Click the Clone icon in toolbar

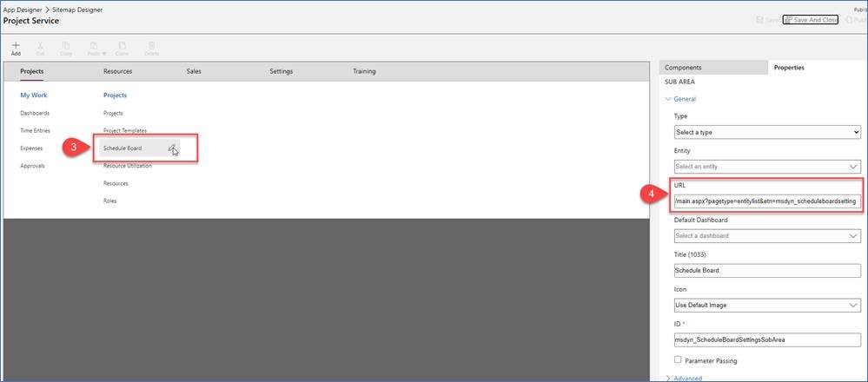[122, 44]
